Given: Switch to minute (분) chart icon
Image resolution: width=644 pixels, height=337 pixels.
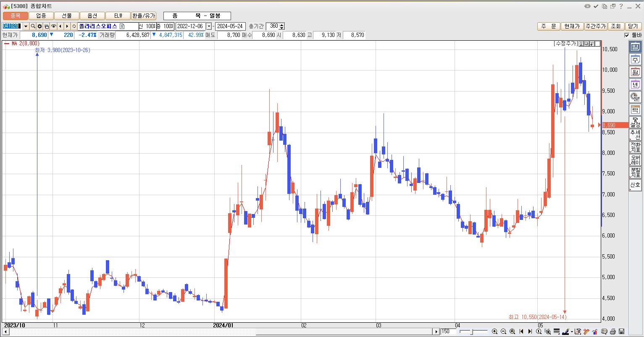Looking at the screenshot, I should coord(635,97).
